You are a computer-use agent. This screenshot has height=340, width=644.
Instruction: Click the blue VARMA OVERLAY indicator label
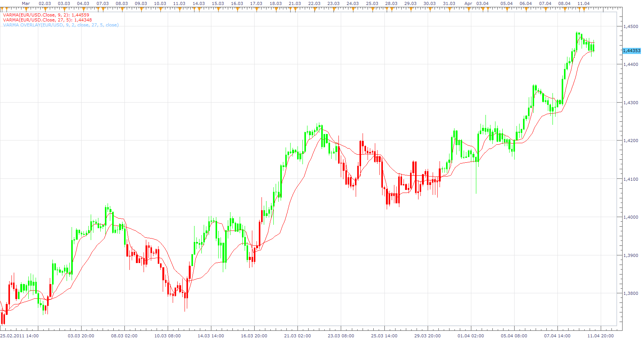pyautogui.click(x=61, y=25)
